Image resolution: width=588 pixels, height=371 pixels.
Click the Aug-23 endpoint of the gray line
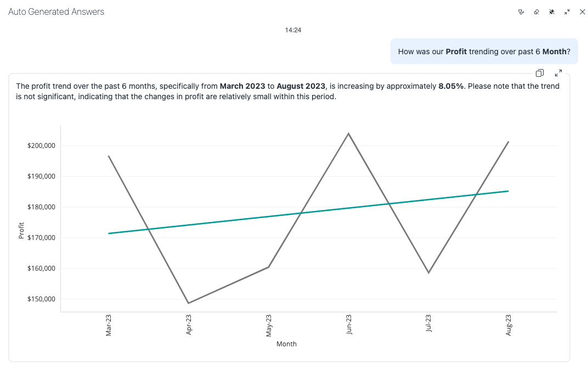point(508,142)
